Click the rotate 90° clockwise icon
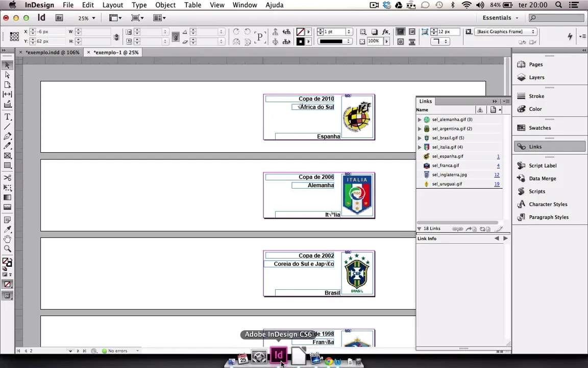The width and height of the screenshot is (588, 368). point(236,32)
